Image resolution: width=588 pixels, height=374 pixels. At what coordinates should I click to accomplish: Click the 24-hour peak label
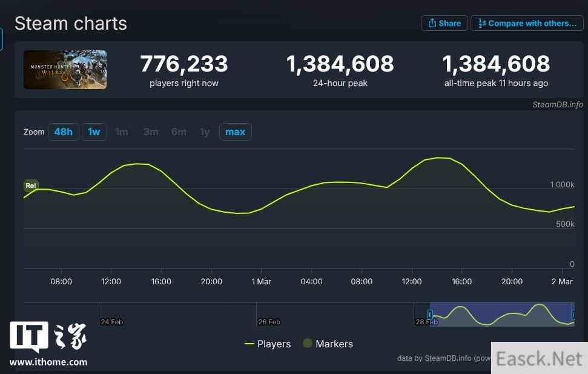340,83
